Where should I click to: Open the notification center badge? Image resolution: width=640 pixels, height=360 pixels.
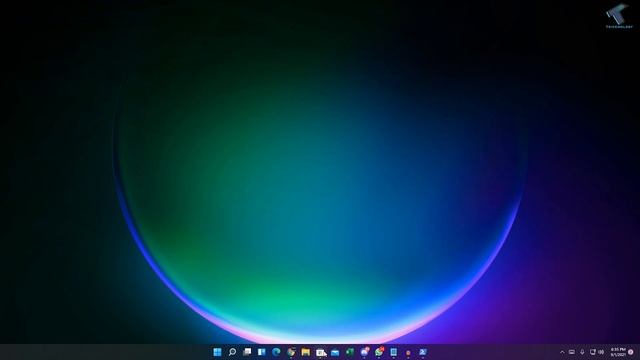click(631, 352)
